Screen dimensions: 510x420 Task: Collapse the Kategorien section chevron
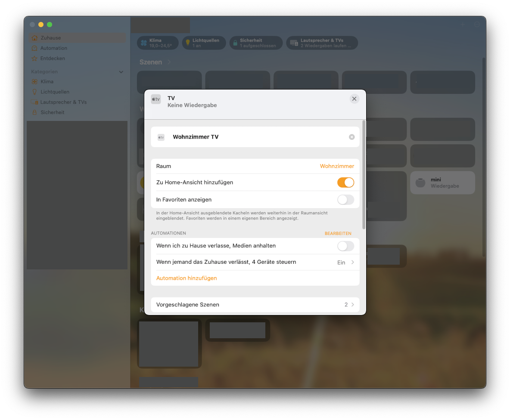(x=121, y=72)
